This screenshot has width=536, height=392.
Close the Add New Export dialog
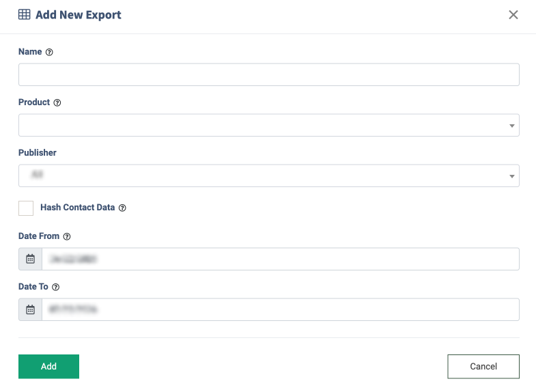click(513, 15)
